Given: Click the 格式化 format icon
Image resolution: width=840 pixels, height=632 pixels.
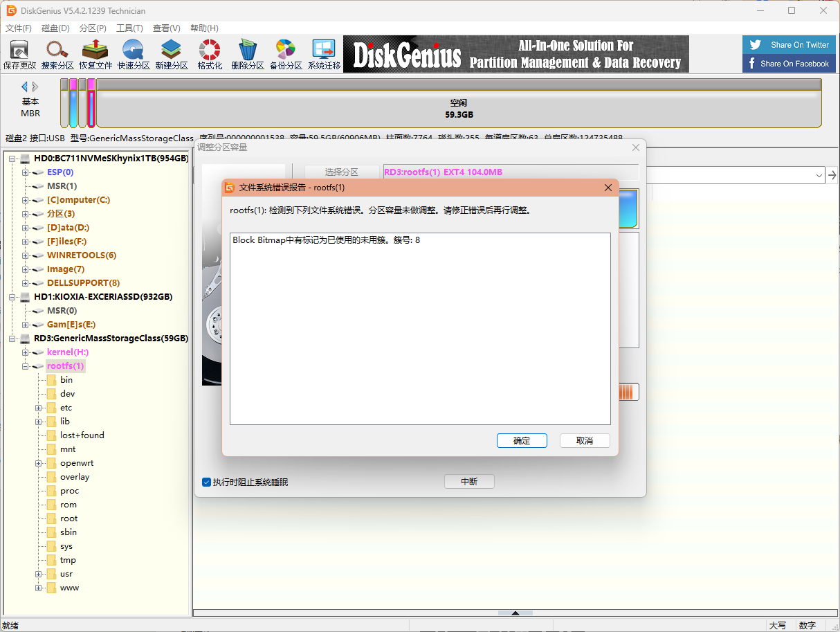Looking at the screenshot, I should click(210, 54).
